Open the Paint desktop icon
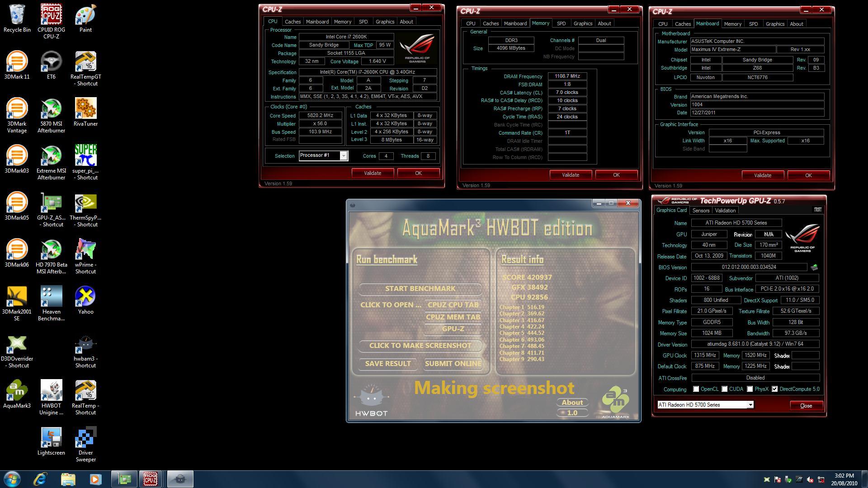 (85, 18)
